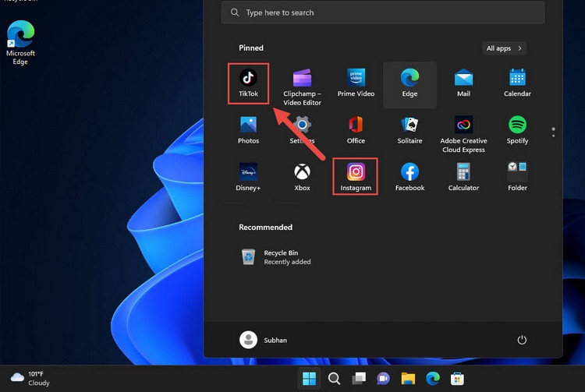
Task: Launch Spotify from pinned apps
Action: pos(517,130)
